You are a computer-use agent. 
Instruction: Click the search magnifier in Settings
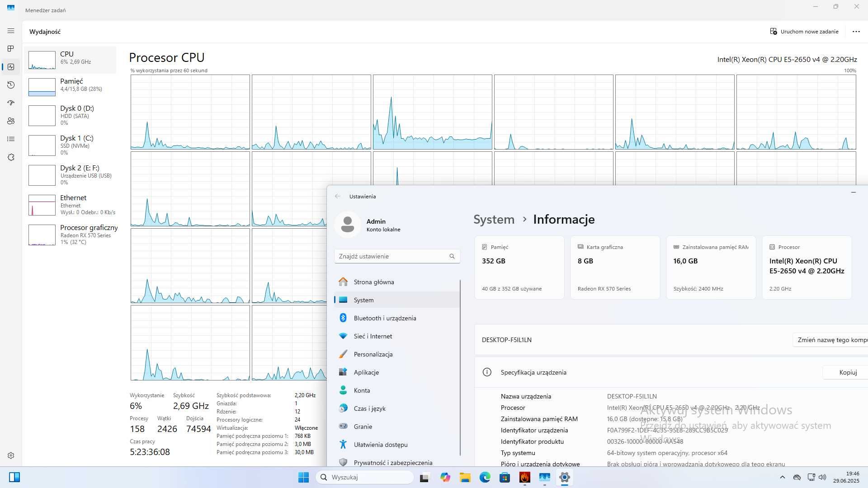[x=452, y=256]
